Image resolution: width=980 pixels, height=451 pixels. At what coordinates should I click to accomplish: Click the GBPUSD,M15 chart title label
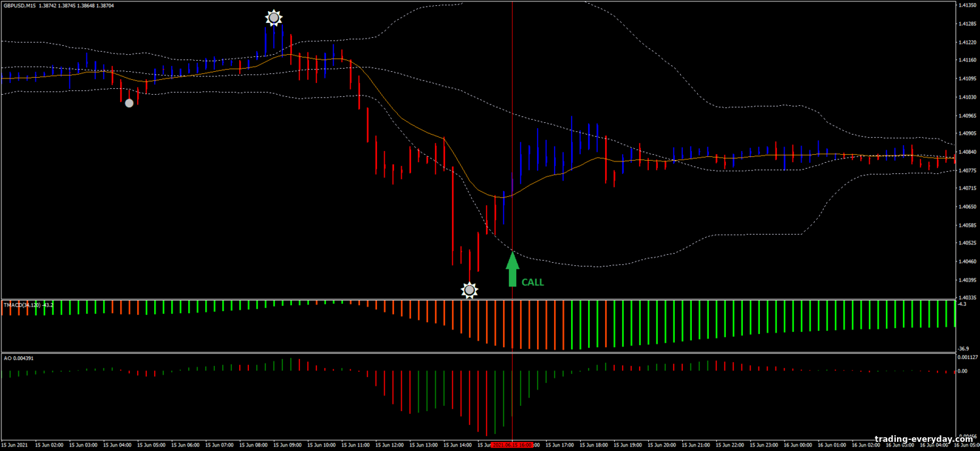[21, 5]
